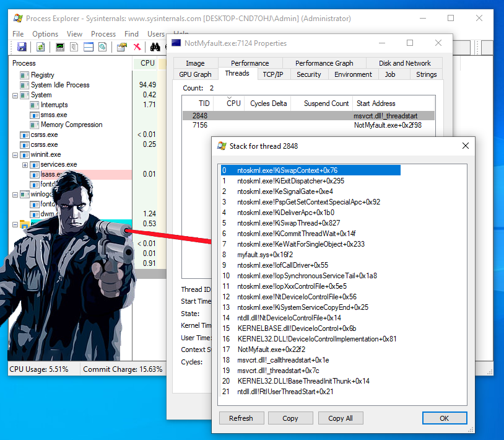
Task: Collapse the System process tree node
Action: tap(15, 95)
